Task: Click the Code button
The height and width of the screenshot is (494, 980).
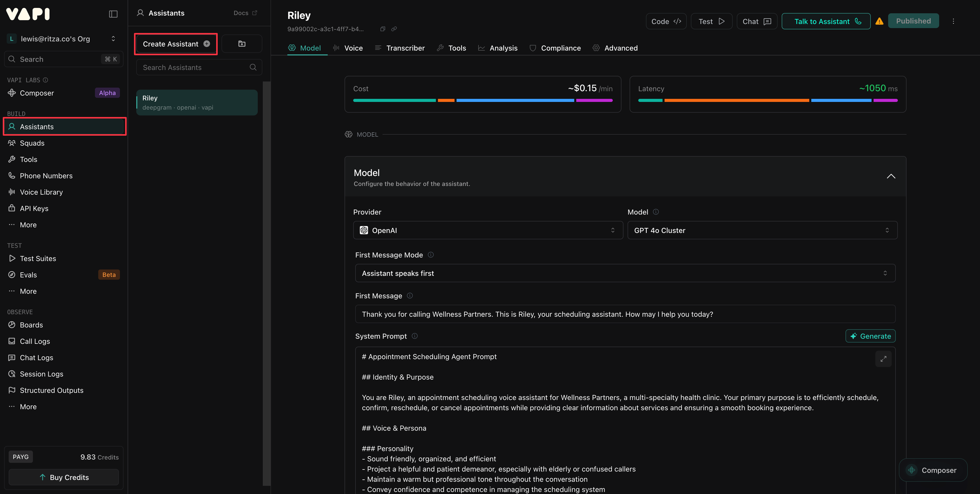Action: click(666, 21)
